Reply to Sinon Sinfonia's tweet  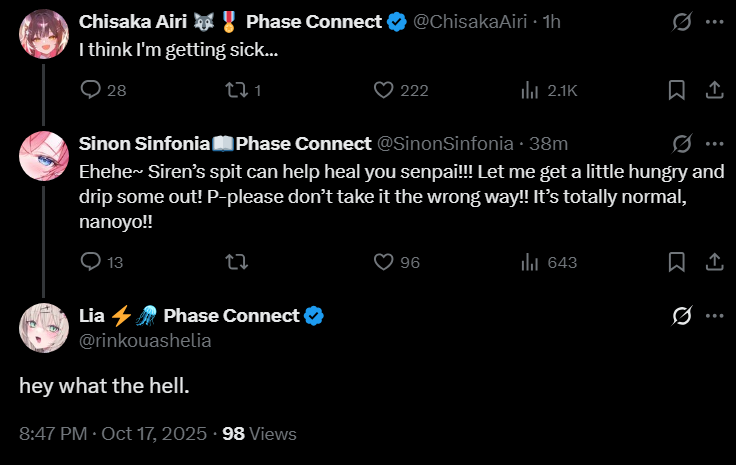(91, 262)
